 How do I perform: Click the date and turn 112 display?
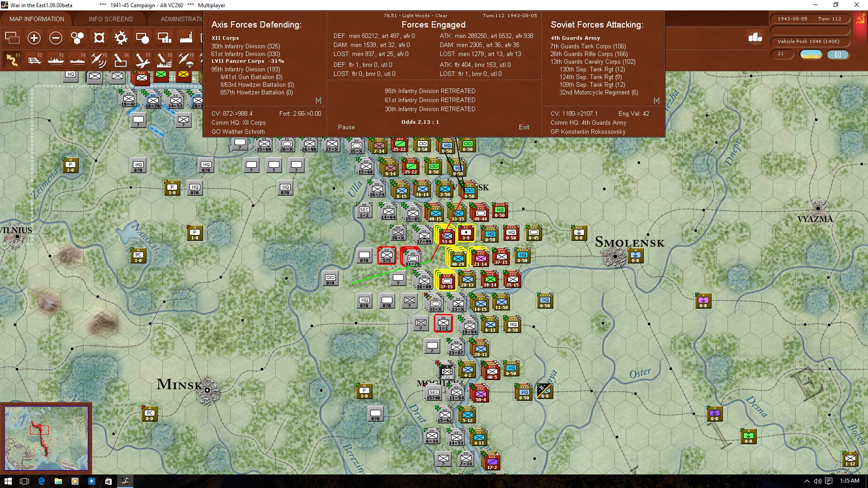point(809,19)
